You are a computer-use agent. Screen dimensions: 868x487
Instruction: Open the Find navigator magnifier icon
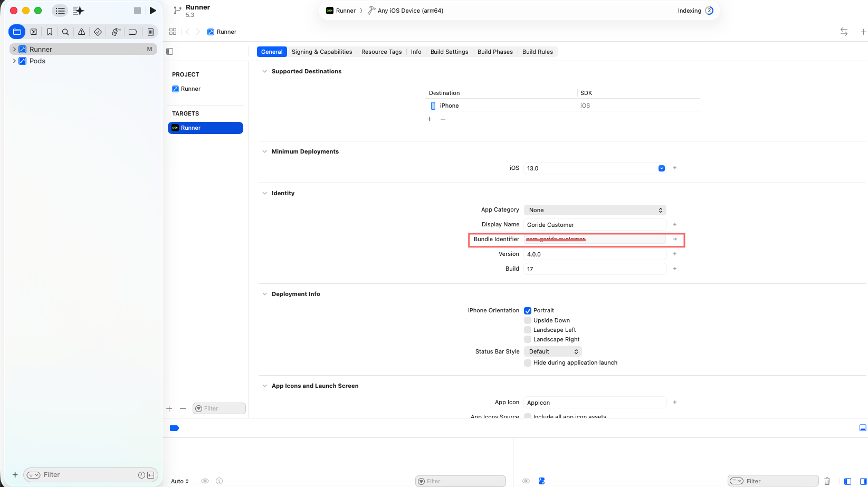[x=65, y=32]
